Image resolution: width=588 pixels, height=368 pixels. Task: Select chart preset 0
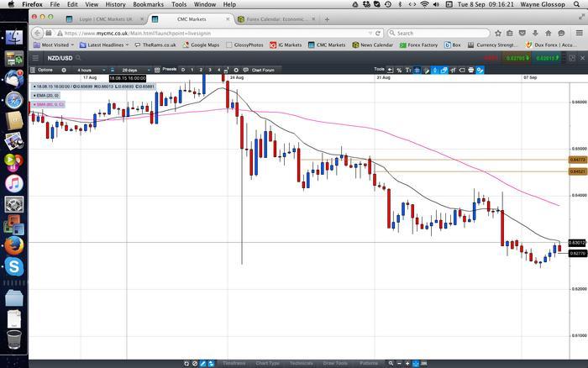[x=183, y=70]
